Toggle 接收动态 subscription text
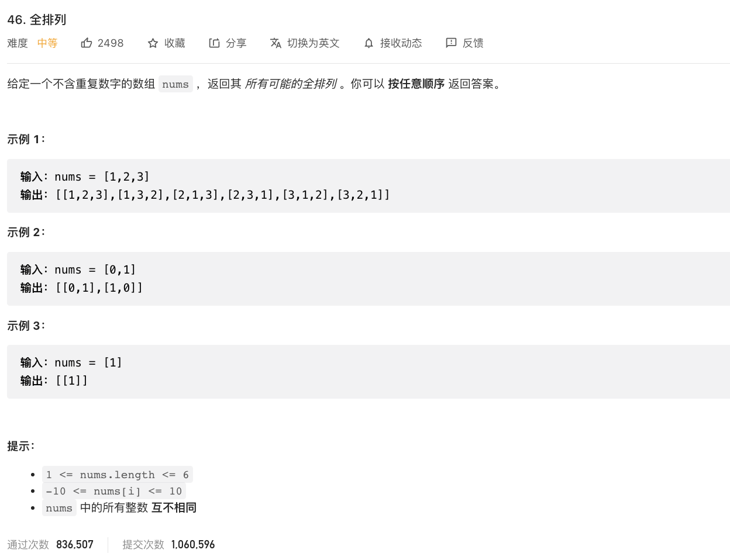 [x=401, y=43]
